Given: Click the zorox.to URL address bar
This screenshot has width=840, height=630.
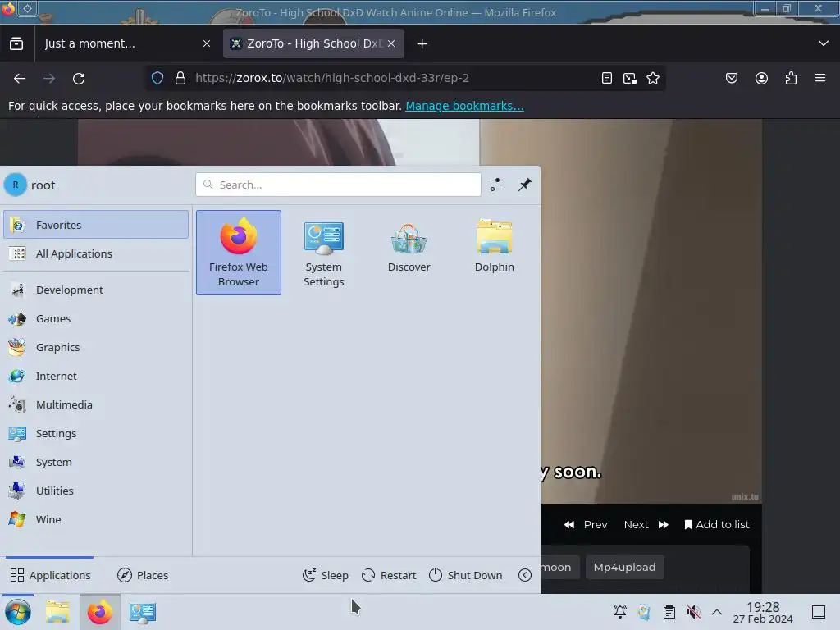Looking at the screenshot, I should tap(332, 78).
